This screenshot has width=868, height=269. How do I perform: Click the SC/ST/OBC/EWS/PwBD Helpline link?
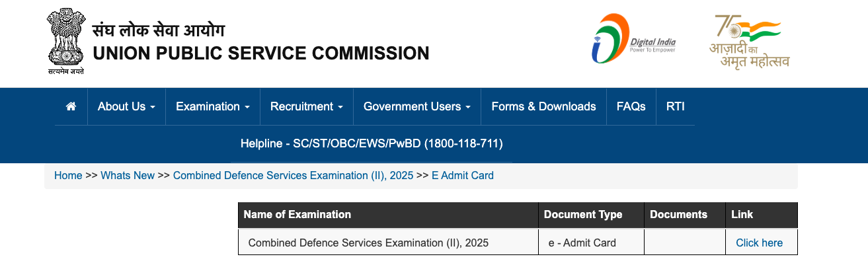tap(372, 143)
